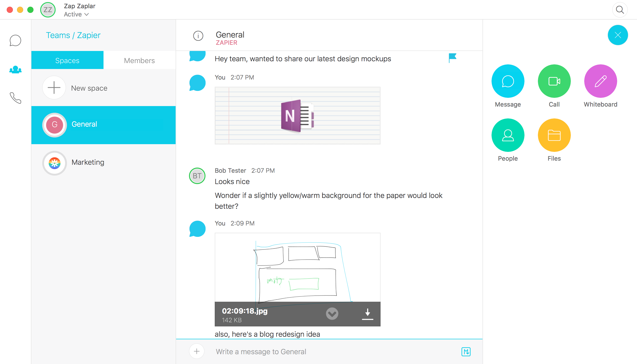
Task: Select the Marketing space
Action: click(x=88, y=162)
